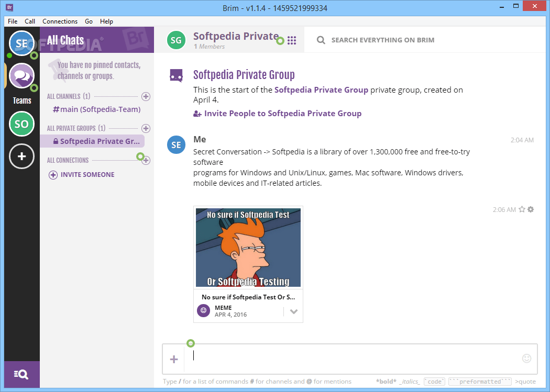Open the Call menu
This screenshot has height=392, width=550.
(30, 21)
